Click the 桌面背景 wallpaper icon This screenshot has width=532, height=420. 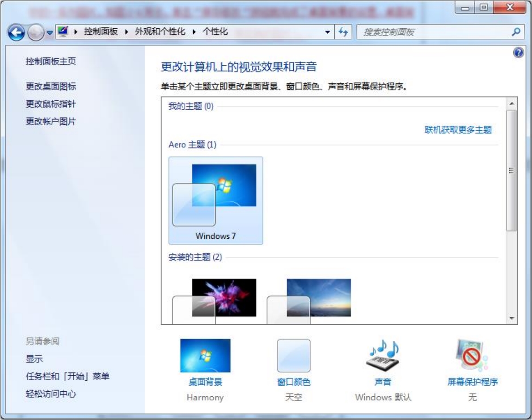coord(205,356)
